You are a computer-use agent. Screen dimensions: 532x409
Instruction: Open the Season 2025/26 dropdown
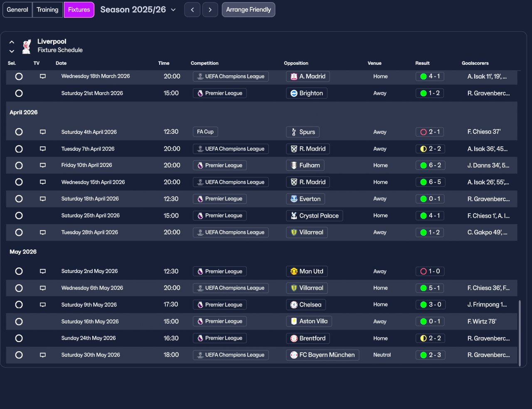(138, 10)
